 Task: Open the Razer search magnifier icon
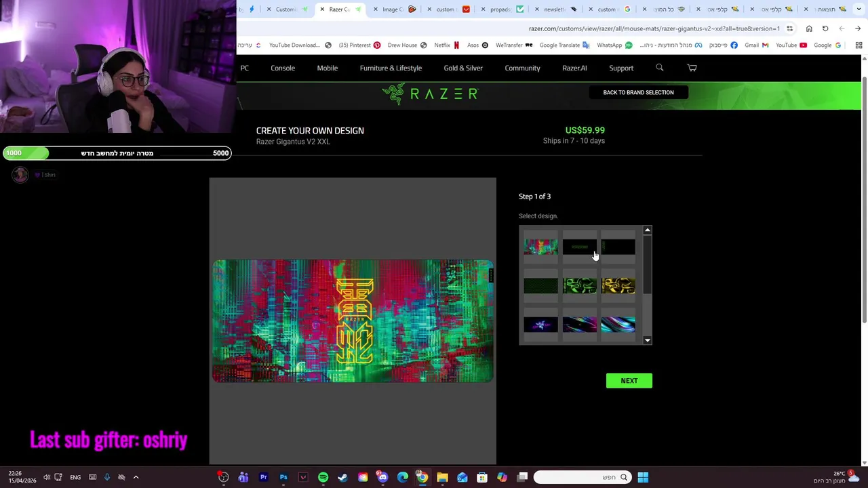pyautogui.click(x=659, y=68)
